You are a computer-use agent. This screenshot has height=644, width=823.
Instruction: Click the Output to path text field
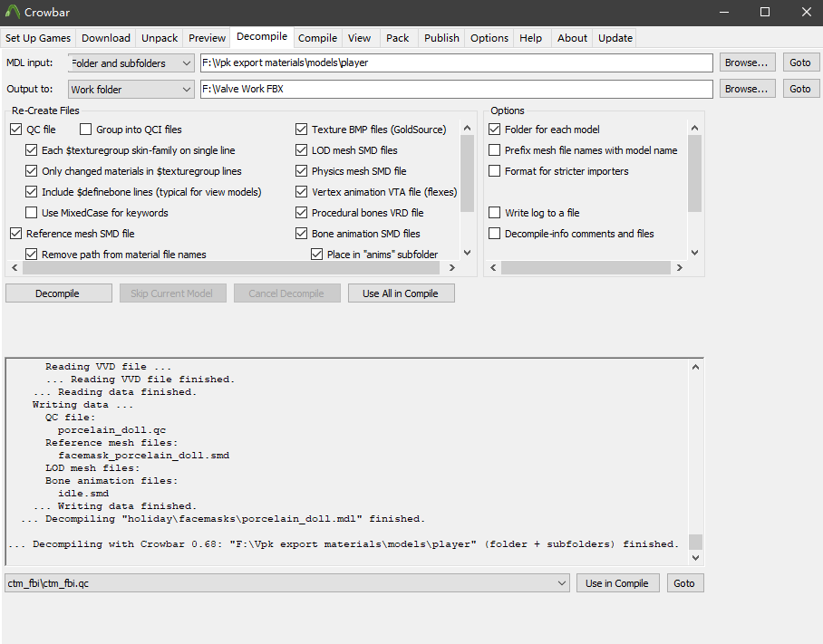(x=456, y=90)
